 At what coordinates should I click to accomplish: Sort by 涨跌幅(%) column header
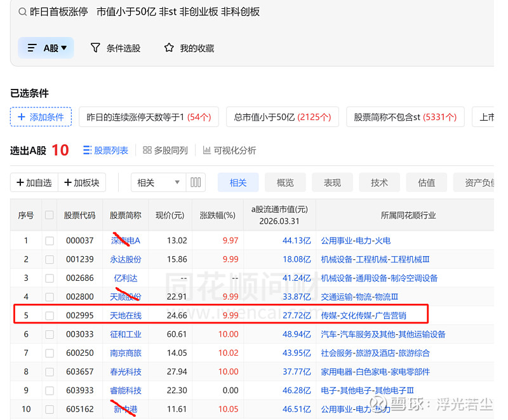click(217, 215)
